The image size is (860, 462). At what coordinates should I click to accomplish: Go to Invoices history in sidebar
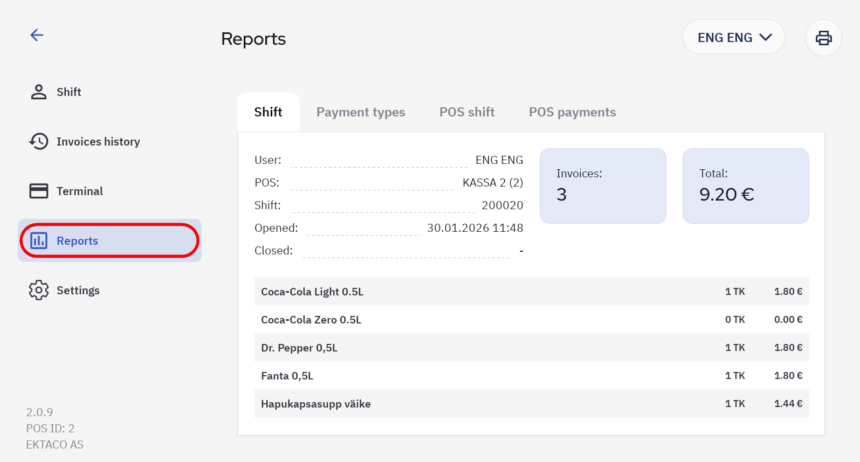[98, 142]
